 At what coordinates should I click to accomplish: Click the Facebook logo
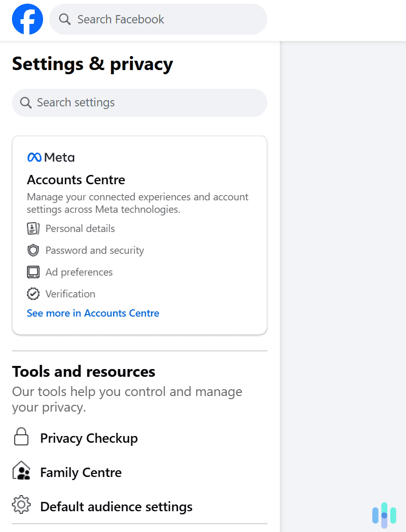pos(27,19)
